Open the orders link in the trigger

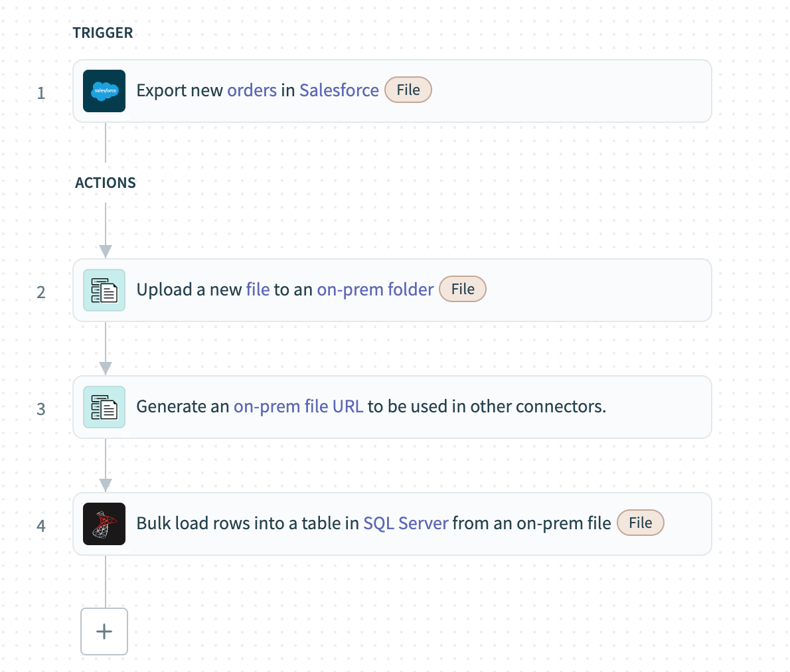252,90
